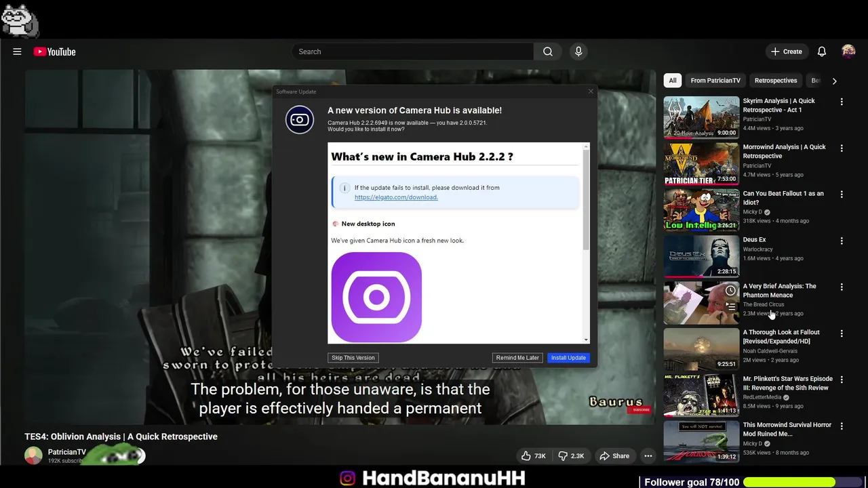Open Can You Beat Fallout 1 thumbnail
The image size is (868, 488).
[701, 210]
